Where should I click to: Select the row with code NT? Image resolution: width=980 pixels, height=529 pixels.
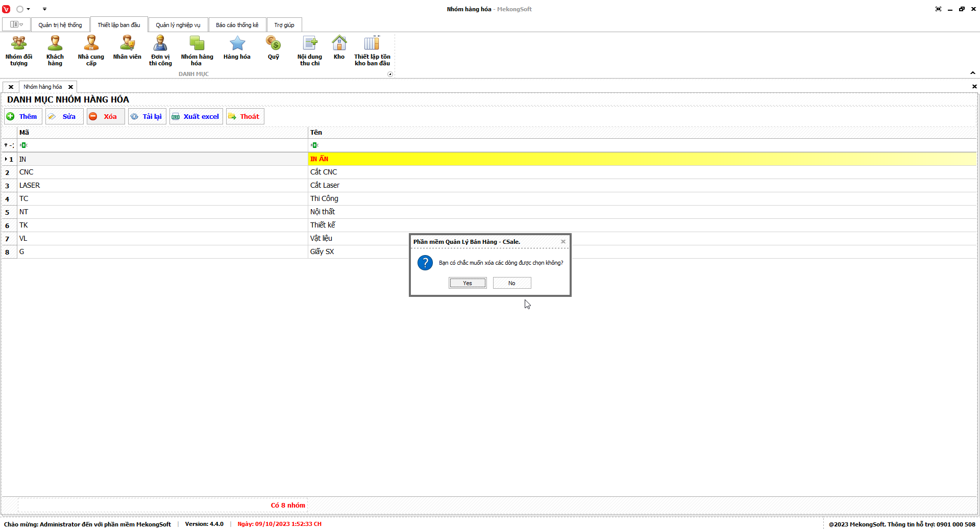pos(489,212)
